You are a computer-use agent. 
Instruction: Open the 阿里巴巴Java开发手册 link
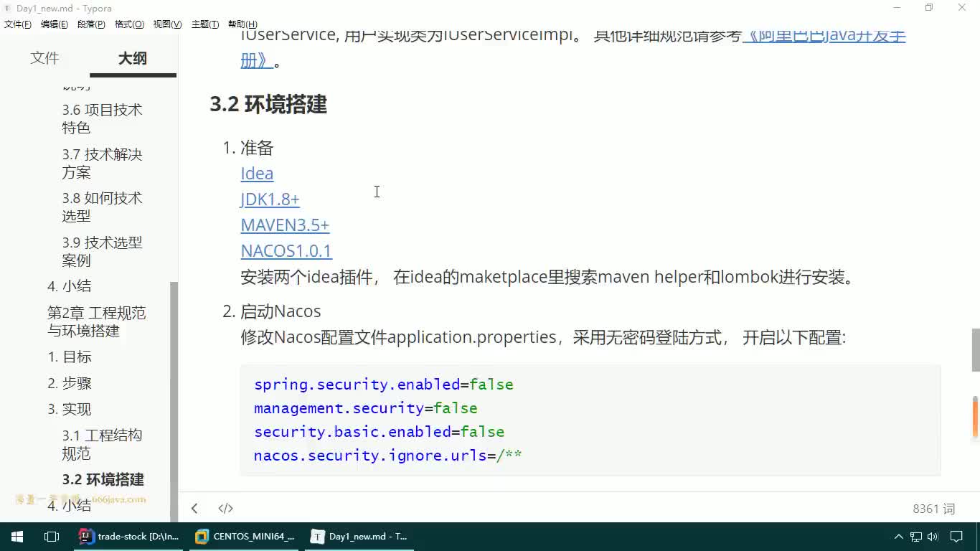pyautogui.click(x=824, y=35)
